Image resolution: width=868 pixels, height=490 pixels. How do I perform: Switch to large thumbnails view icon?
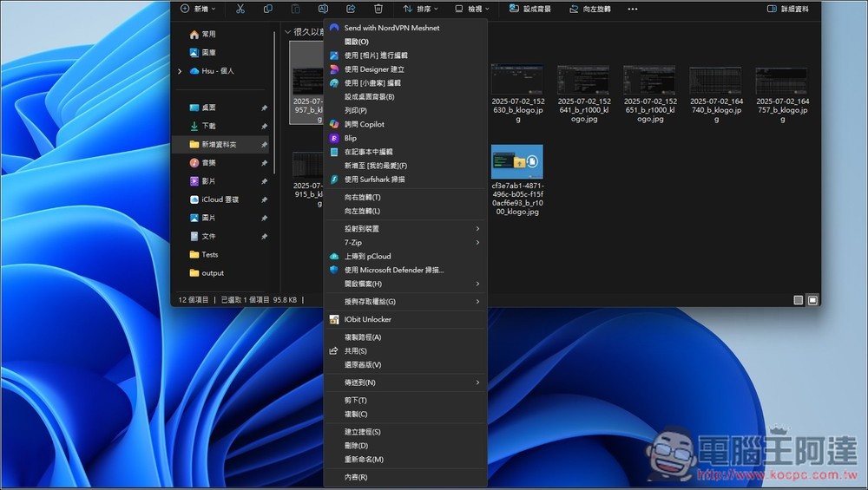[812, 300]
